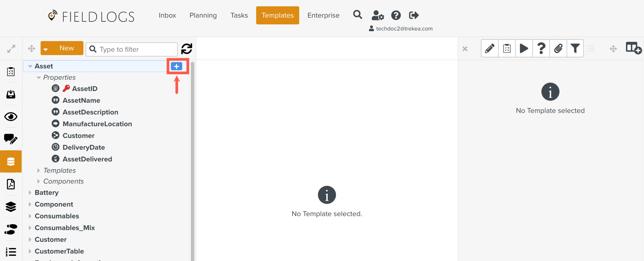Click the expand arrows icon at top left
Image resolution: width=644 pixels, height=261 pixels.
coord(11,49)
